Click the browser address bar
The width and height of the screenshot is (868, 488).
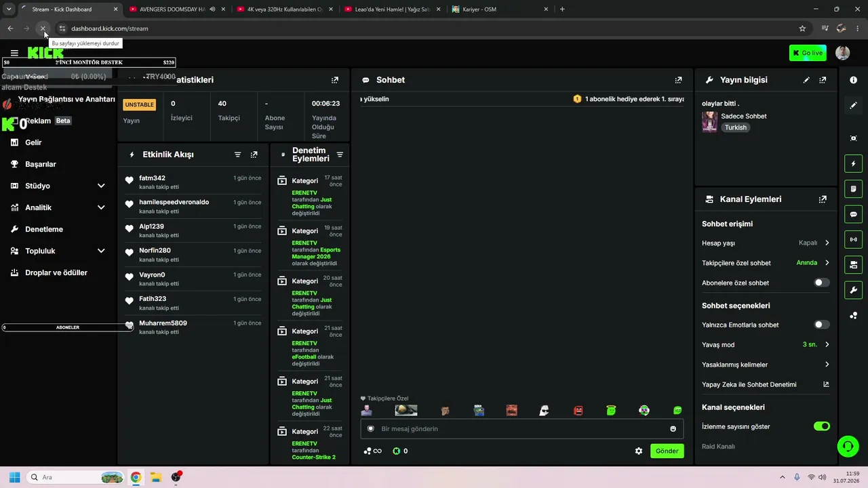(x=427, y=28)
